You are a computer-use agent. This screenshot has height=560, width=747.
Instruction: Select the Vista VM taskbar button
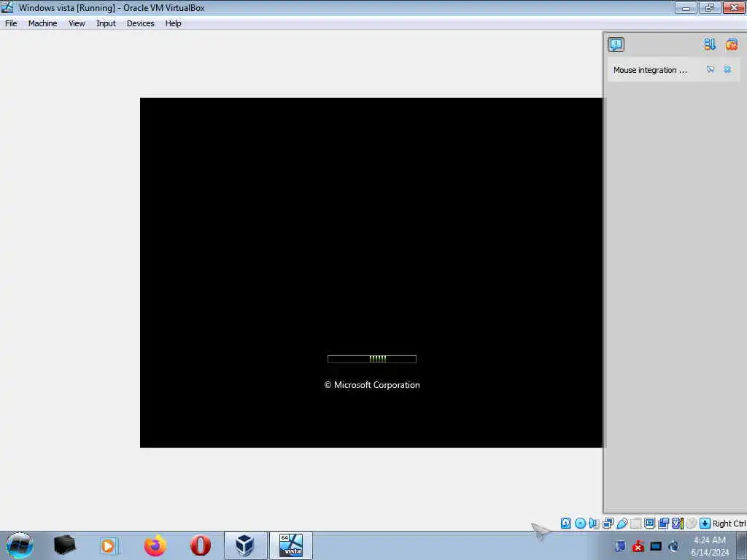pos(291,545)
